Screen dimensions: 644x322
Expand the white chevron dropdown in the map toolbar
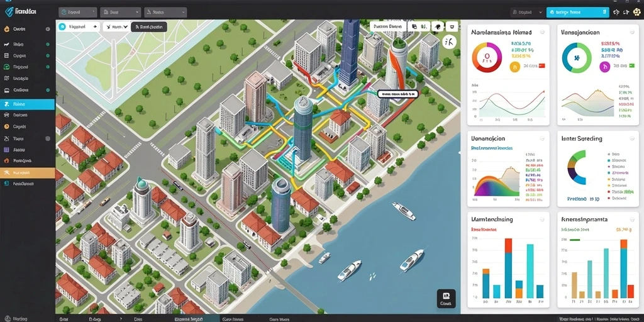coord(116,26)
